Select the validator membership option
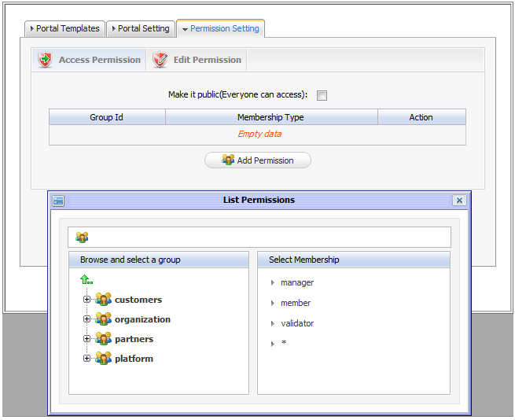 [296, 323]
